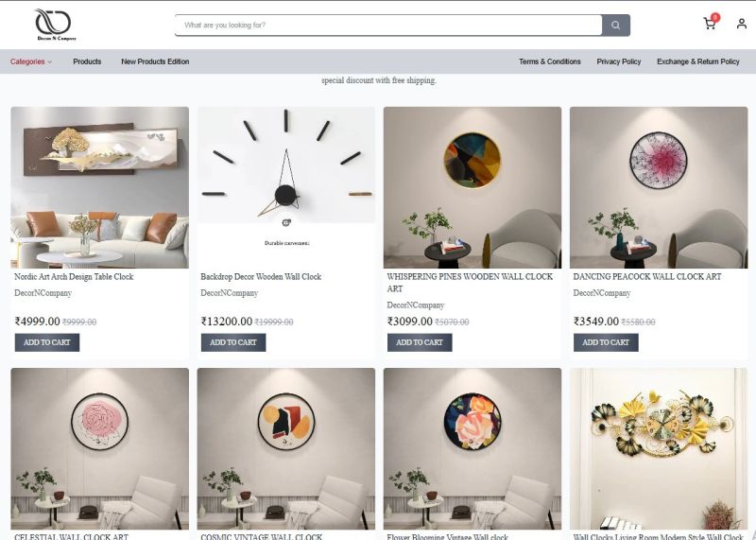Open Exchange & Return Policy link

coord(698,61)
